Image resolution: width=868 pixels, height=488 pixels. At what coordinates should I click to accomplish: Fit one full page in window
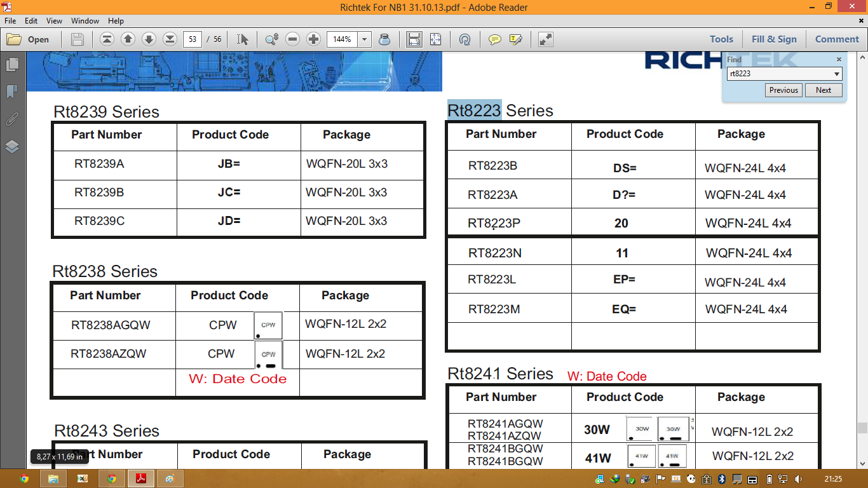pyautogui.click(x=435, y=39)
